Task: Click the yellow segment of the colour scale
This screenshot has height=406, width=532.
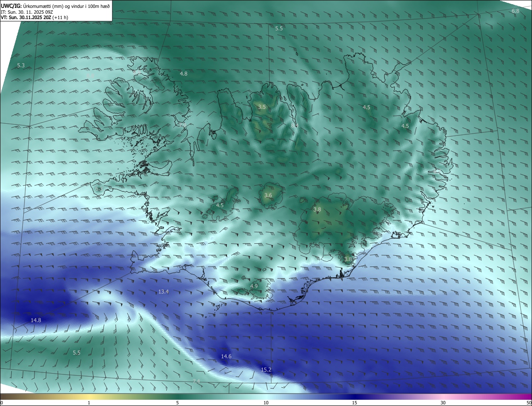Action: (89, 396)
